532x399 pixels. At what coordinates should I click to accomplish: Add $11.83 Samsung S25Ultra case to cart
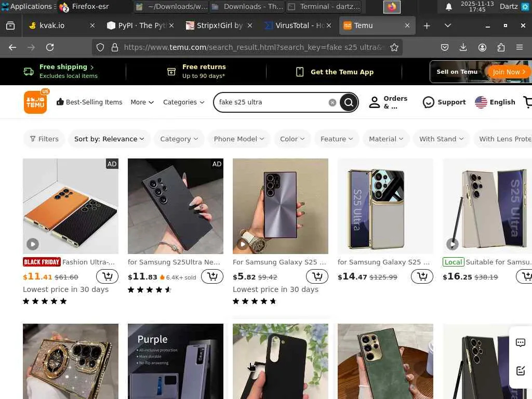[x=212, y=276]
